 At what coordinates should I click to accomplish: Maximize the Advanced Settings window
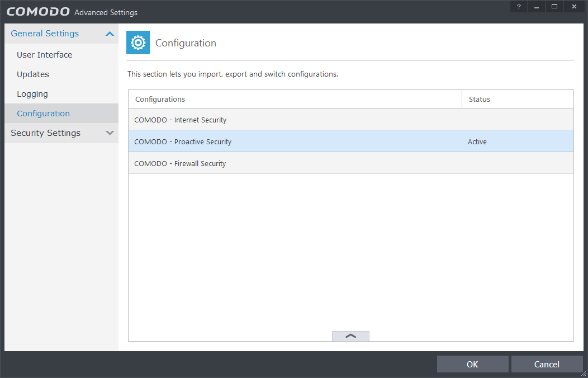(554, 6)
